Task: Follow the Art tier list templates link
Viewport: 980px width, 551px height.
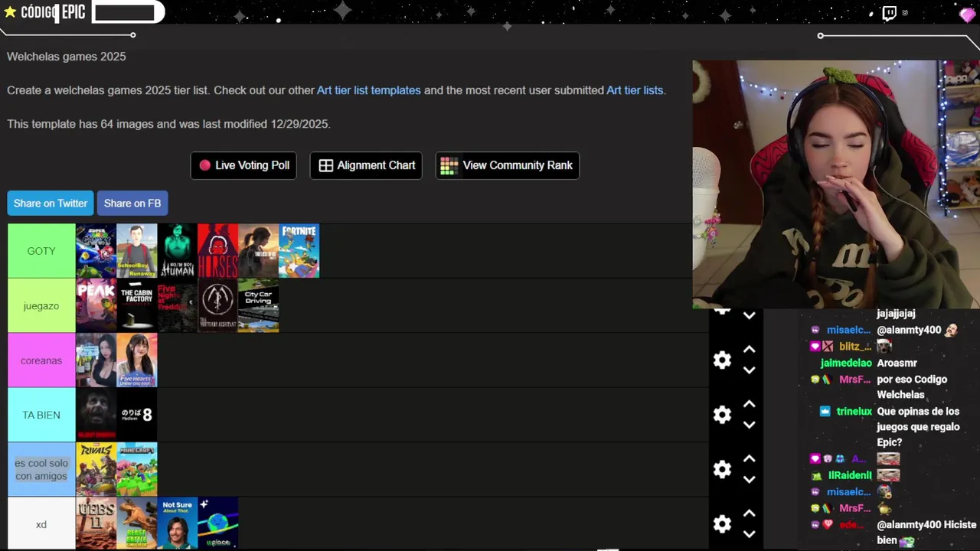Action: [x=369, y=90]
